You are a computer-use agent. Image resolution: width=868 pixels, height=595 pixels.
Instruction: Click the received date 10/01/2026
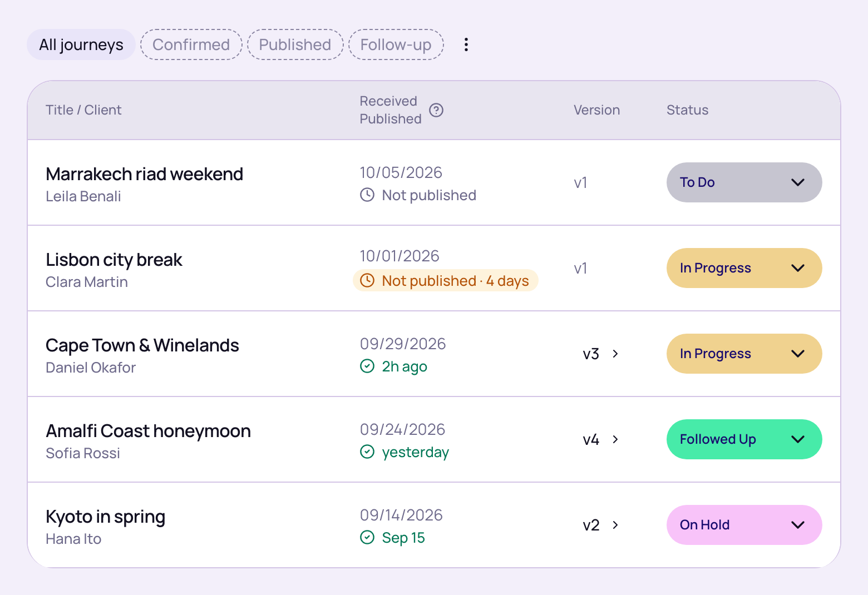400,256
